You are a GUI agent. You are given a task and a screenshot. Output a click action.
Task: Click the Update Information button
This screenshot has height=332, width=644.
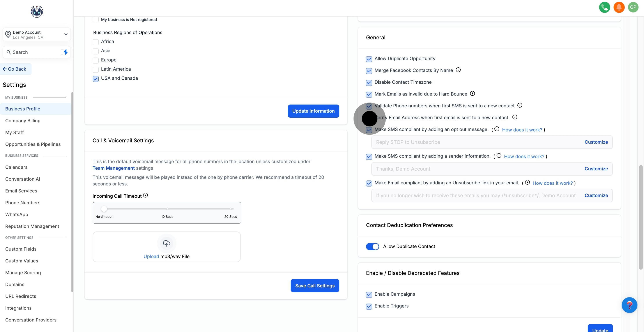pos(313,111)
